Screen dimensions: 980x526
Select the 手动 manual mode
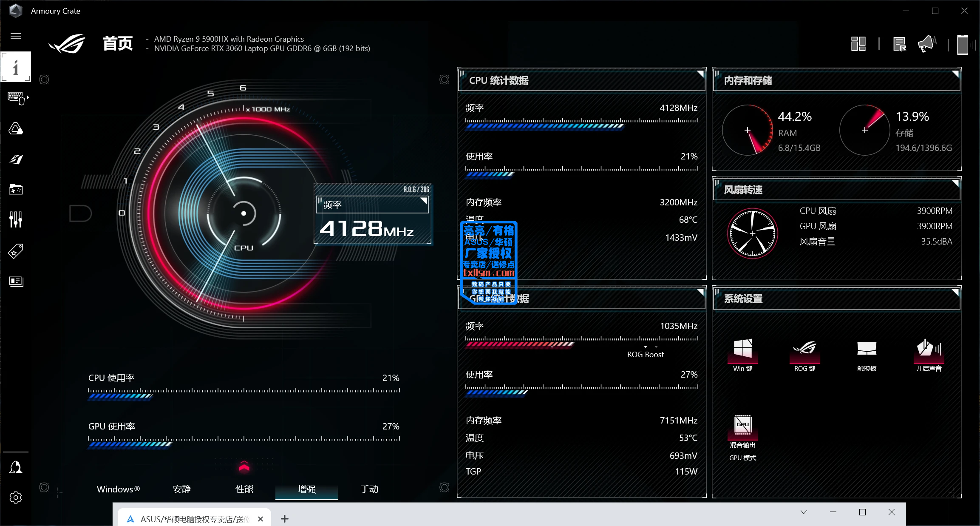pyautogui.click(x=369, y=489)
